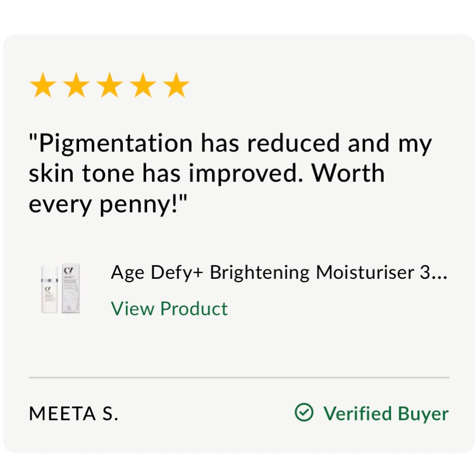Select the product box in thumbnail
This screenshot has height=476, width=476.
click(71, 288)
